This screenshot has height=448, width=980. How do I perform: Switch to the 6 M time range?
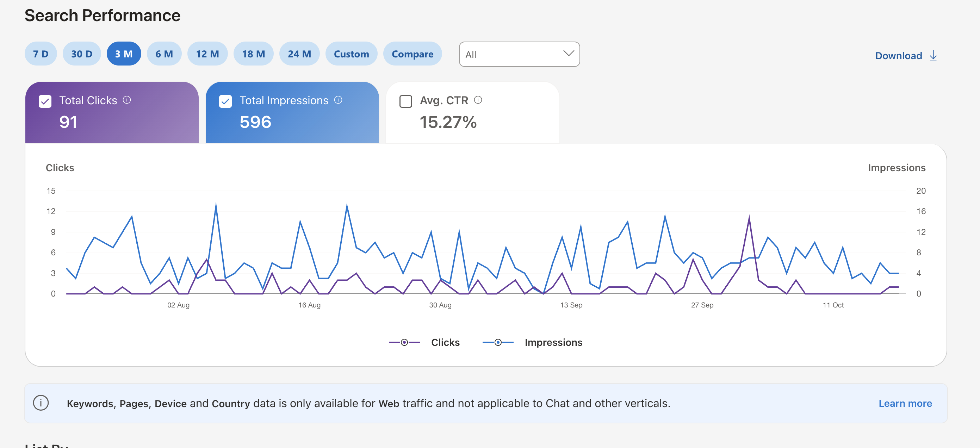(x=164, y=54)
